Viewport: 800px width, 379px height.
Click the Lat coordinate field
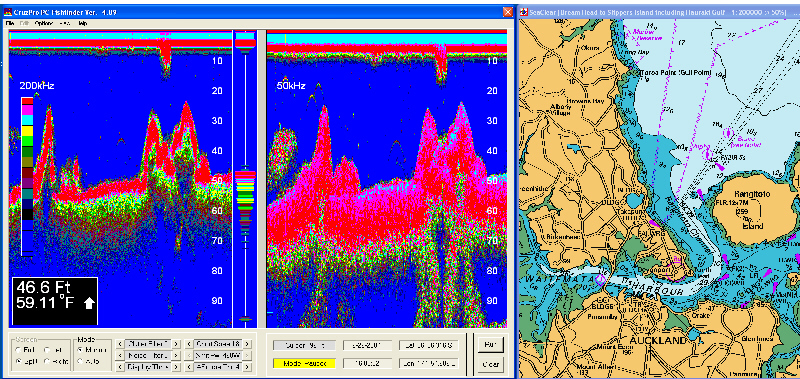[x=429, y=345]
